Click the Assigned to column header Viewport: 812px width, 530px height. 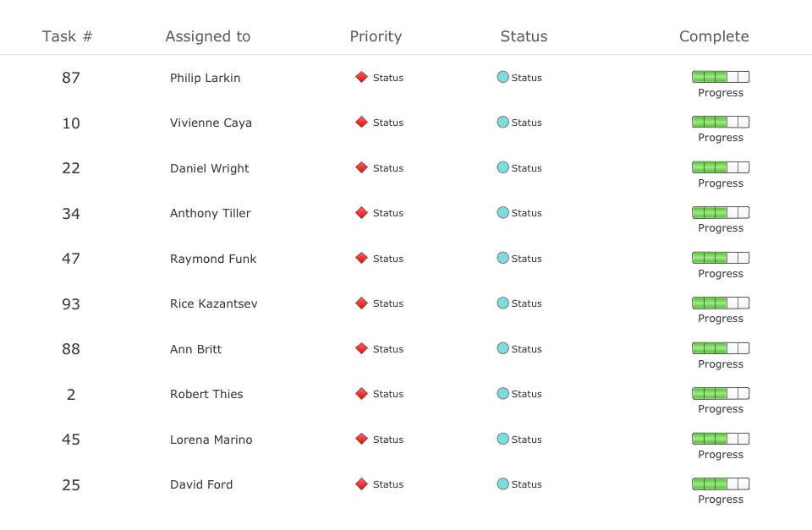coord(208,36)
